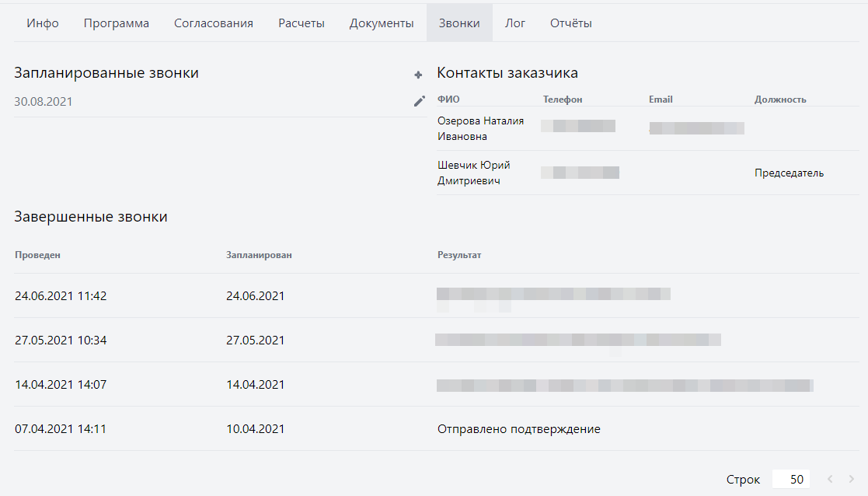Open the Документы tab
This screenshot has width=868, height=496.
(x=382, y=23)
